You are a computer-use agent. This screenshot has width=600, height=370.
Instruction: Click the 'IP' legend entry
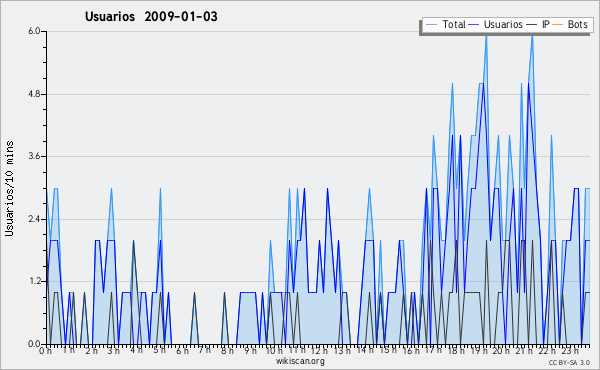click(x=546, y=24)
